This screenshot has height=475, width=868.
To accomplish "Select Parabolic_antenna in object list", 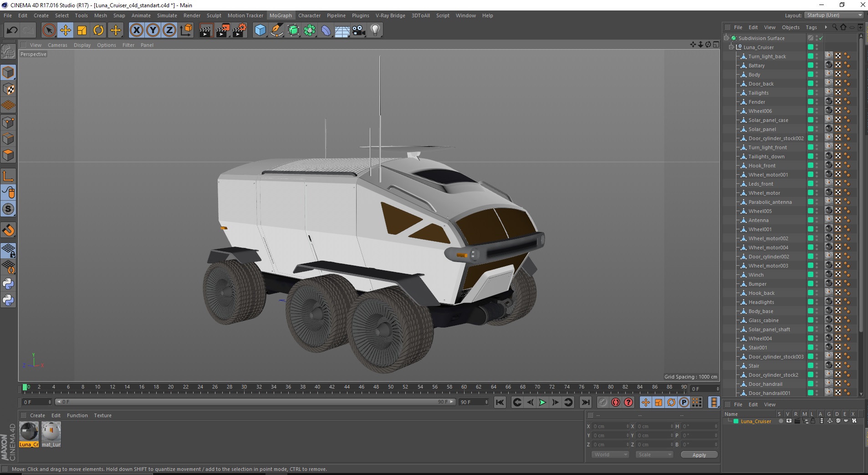I will coord(770,202).
